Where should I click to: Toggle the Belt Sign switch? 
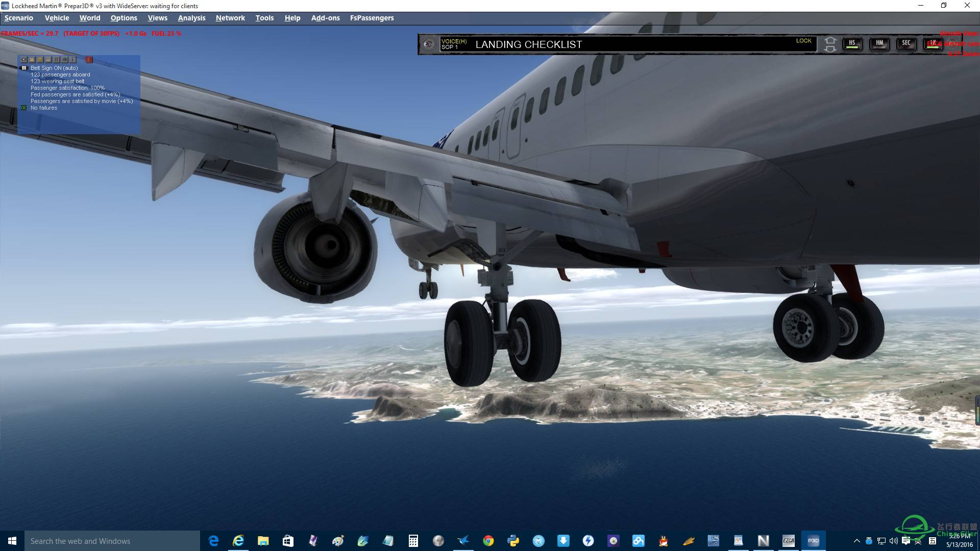pyautogui.click(x=24, y=68)
